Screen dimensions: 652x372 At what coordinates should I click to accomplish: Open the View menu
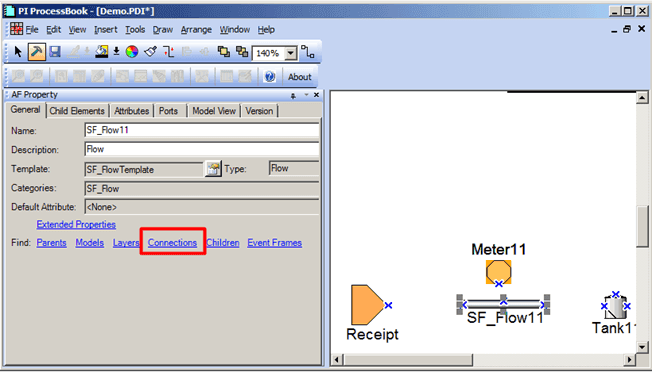(x=77, y=30)
